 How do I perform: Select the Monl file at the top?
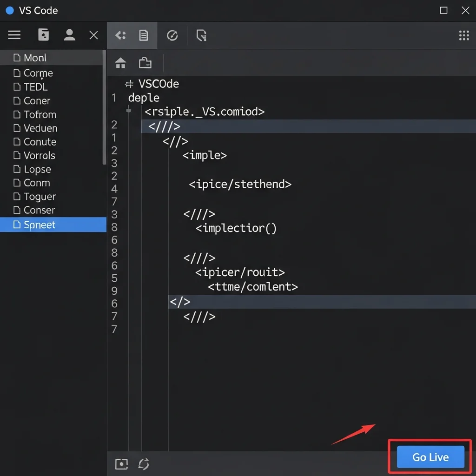pos(33,57)
